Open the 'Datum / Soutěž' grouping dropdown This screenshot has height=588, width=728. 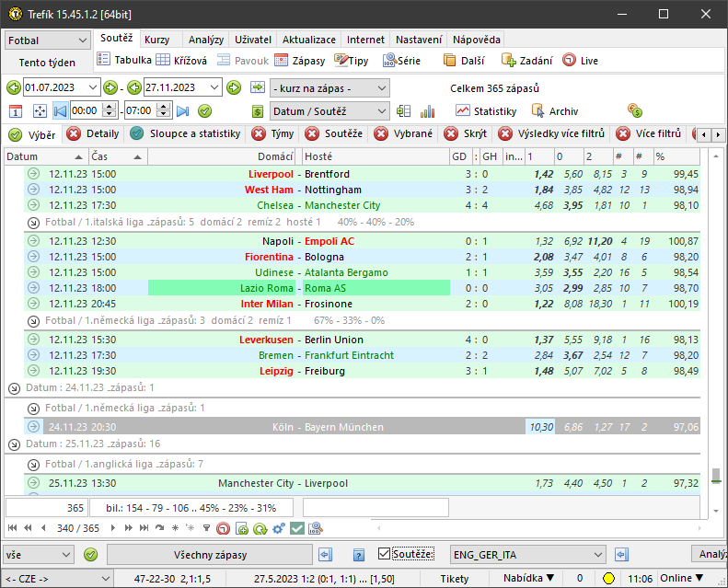tap(329, 111)
